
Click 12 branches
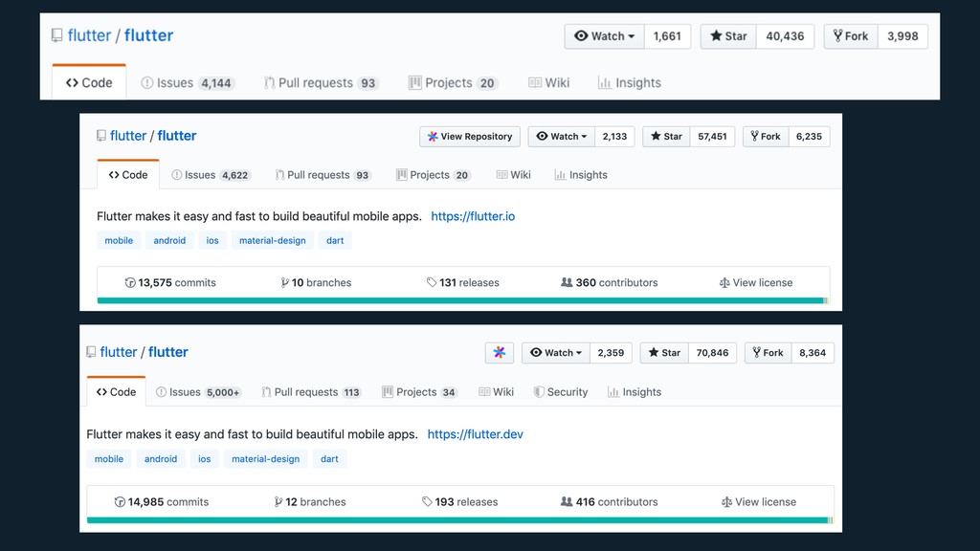click(310, 501)
